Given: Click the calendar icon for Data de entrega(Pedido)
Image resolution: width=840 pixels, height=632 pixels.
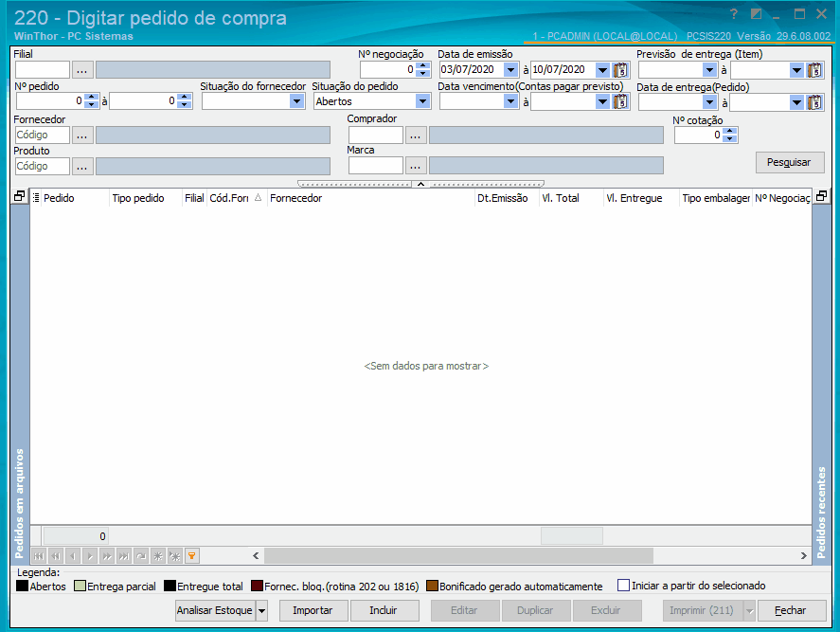Looking at the screenshot, I should (814, 101).
